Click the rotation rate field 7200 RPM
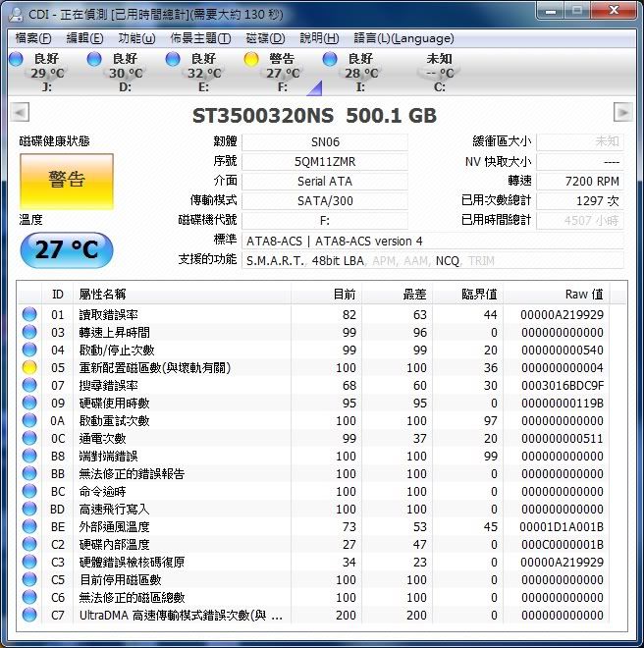 [580, 182]
